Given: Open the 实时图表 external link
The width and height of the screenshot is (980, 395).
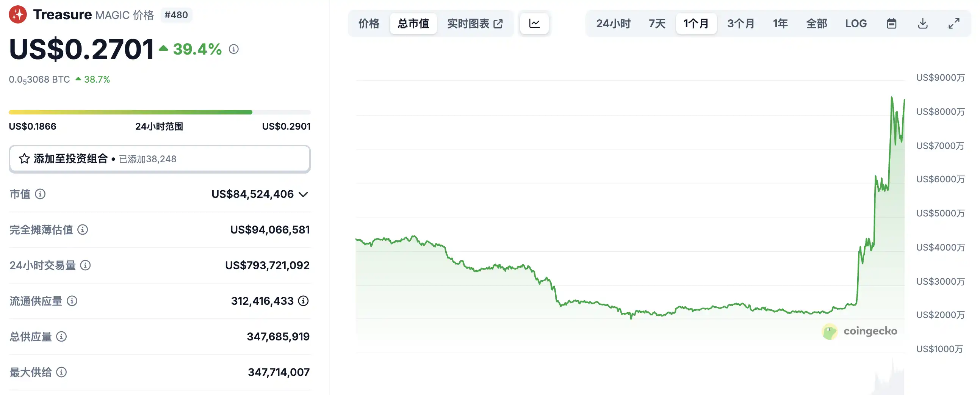Looking at the screenshot, I should (475, 24).
